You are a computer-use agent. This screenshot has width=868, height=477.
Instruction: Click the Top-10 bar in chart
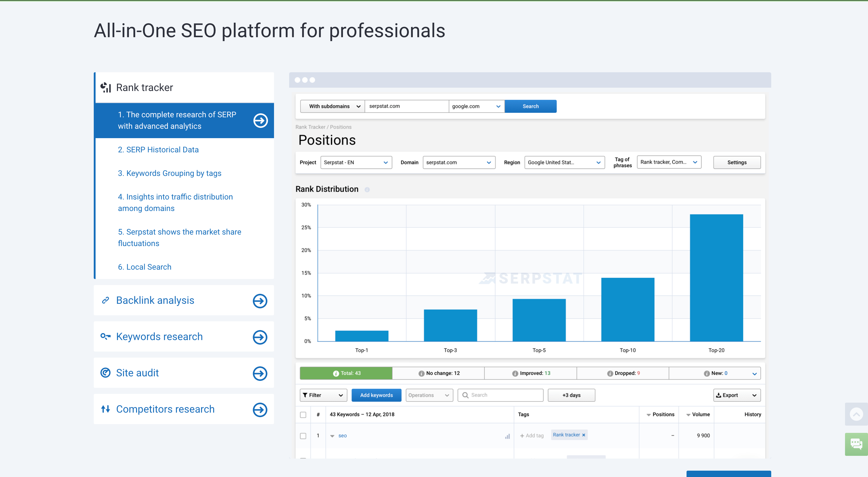[628, 310]
